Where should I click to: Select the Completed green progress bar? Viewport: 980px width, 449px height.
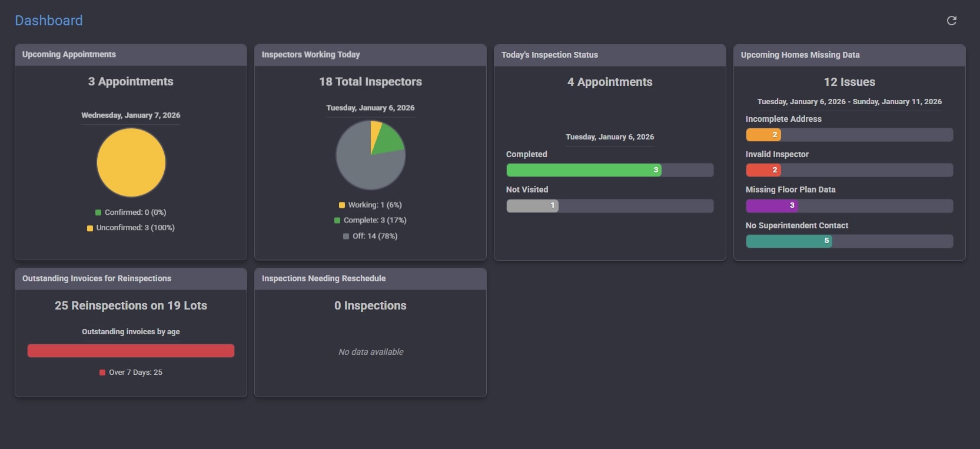click(584, 170)
